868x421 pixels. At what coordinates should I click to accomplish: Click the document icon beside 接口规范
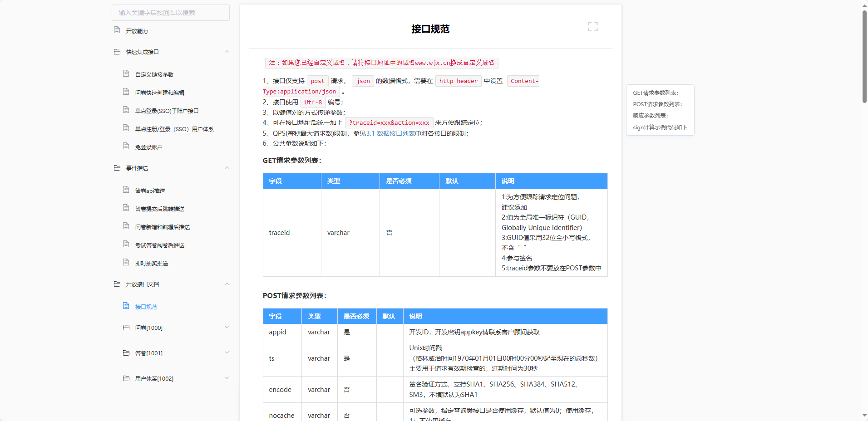point(126,305)
